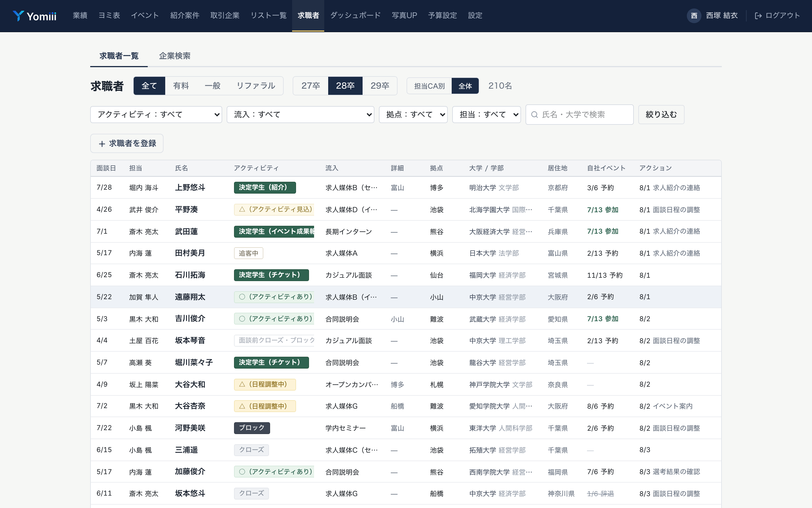The image size is (812, 508).
Task: Click 石川拓海's 11/13 予約 event
Action: pyautogui.click(x=605, y=275)
